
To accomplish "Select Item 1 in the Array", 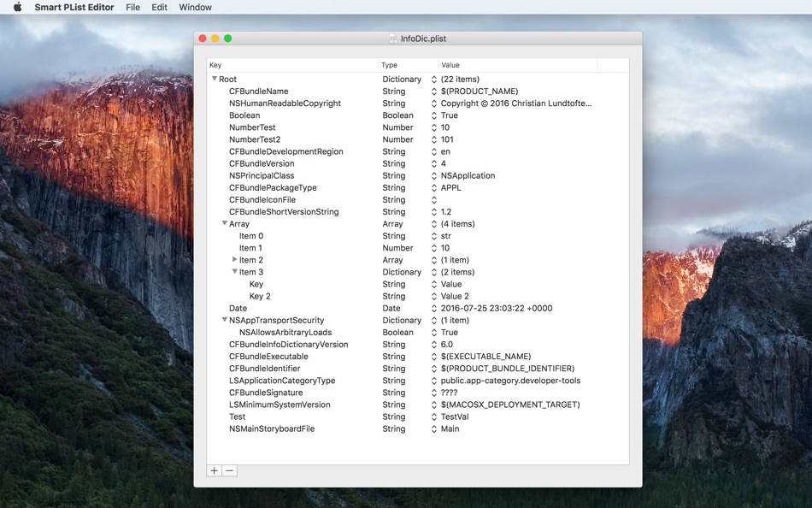I will coord(250,248).
